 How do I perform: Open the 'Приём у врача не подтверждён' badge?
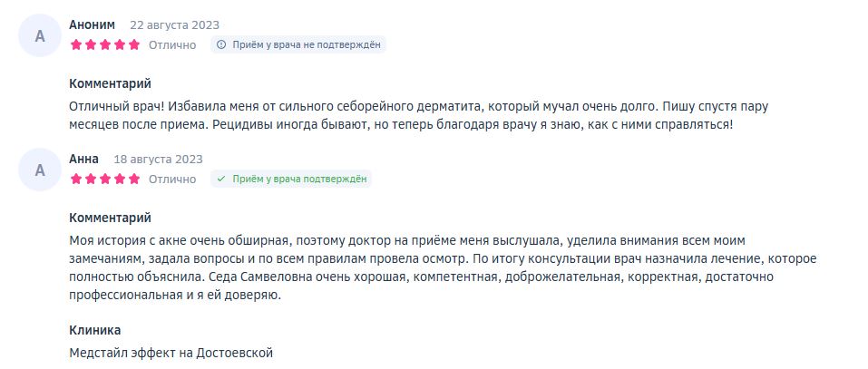pos(297,44)
